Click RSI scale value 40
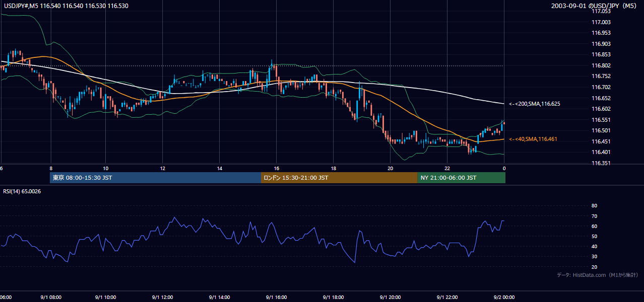This screenshot has width=644, height=302. coord(594,246)
